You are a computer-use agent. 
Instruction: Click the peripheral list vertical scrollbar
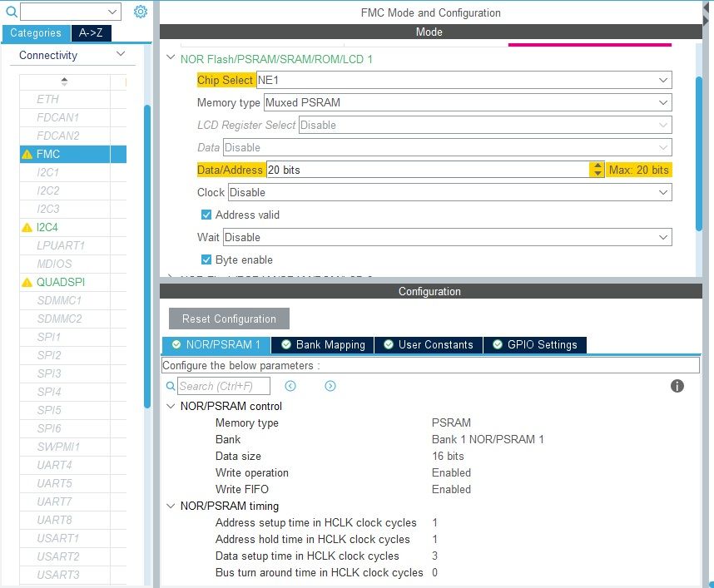tap(146, 256)
